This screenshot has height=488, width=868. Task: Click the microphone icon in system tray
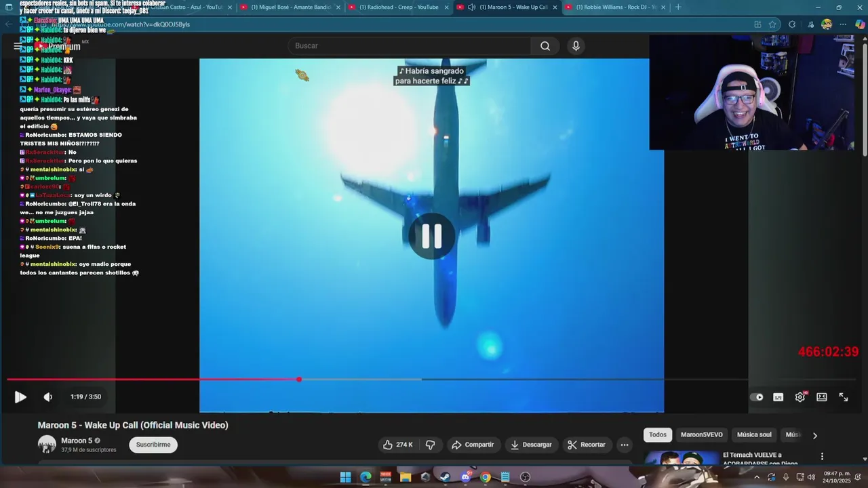click(785, 477)
